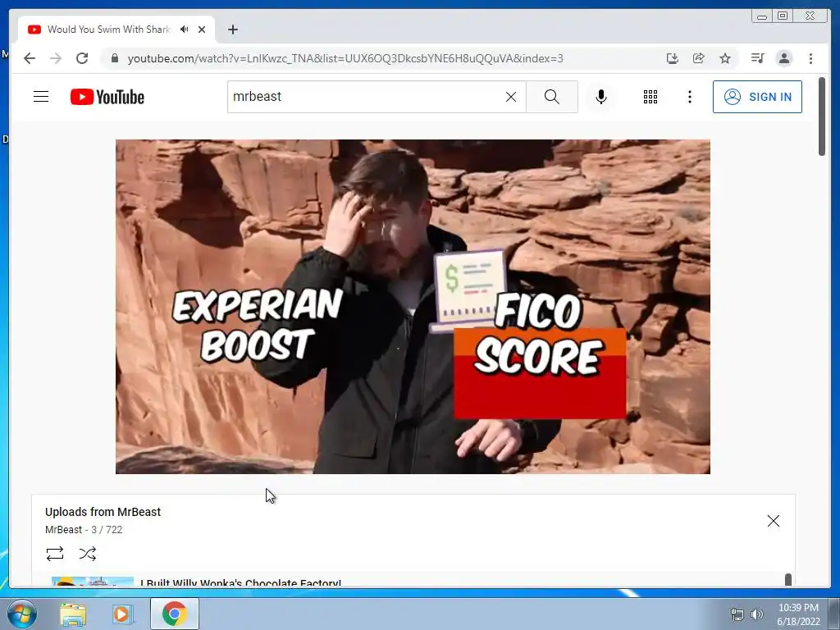This screenshot has height=630, width=840.
Task: Open the Chrome profile menu
Action: (x=783, y=58)
